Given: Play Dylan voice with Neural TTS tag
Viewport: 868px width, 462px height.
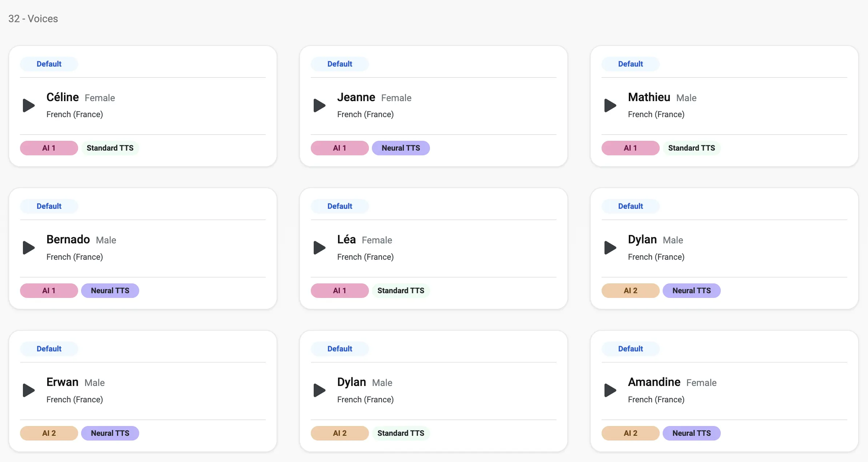Looking at the screenshot, I should point(610,248).
